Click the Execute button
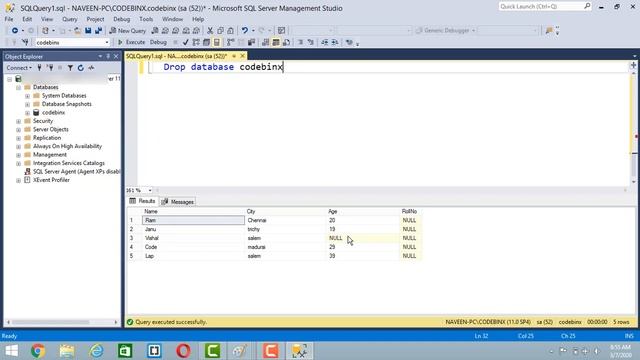The image size is (640, 360). pyautogui.click(x=131, y=42)
